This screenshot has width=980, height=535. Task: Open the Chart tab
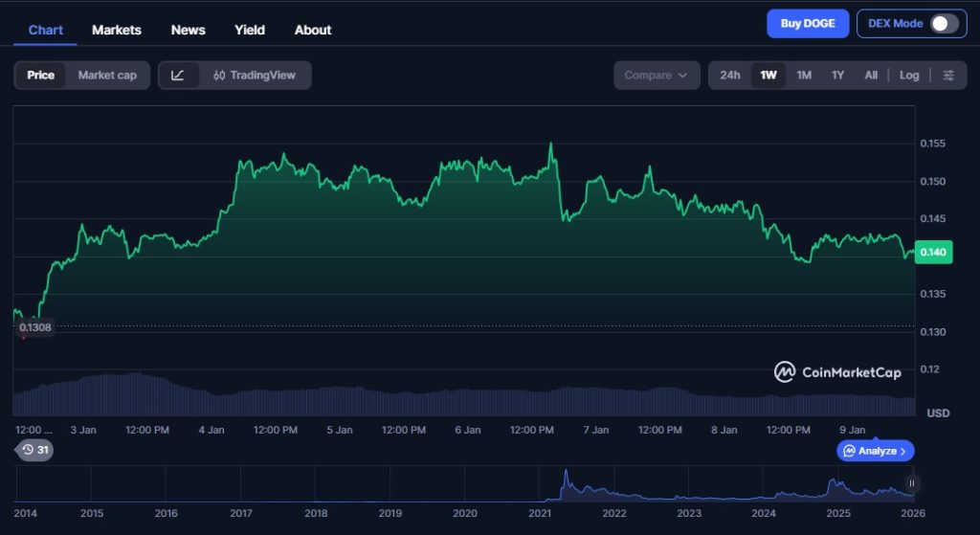pos(46,30)
